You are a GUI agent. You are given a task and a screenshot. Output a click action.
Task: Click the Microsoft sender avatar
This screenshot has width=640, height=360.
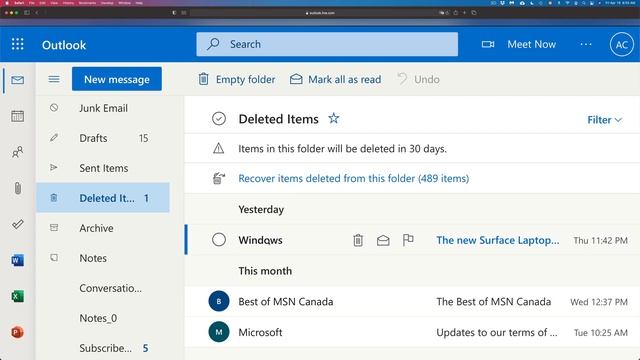(219, 332)
